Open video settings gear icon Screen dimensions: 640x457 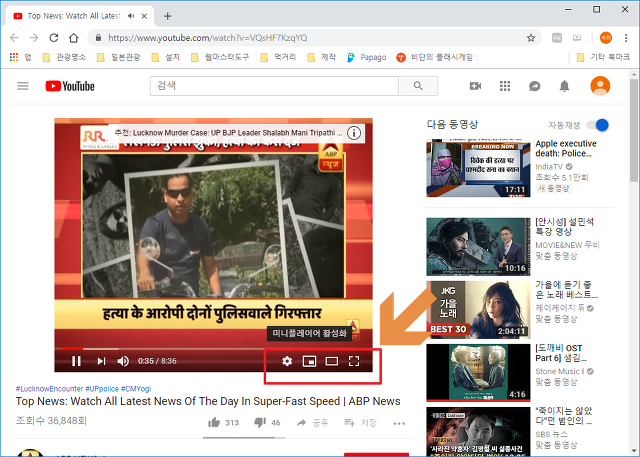pyautogui.click(x=287, y=361)
